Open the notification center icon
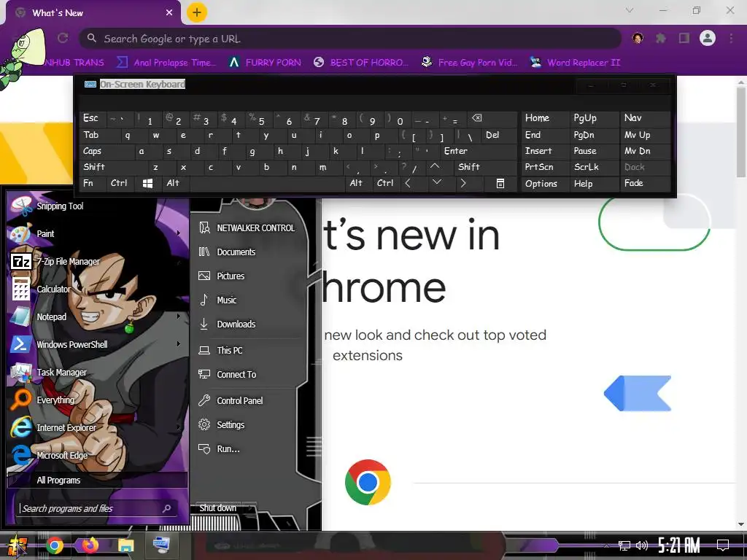Viewport: 747px width, 560px height. pyautogui.click(x=723, y=545)
